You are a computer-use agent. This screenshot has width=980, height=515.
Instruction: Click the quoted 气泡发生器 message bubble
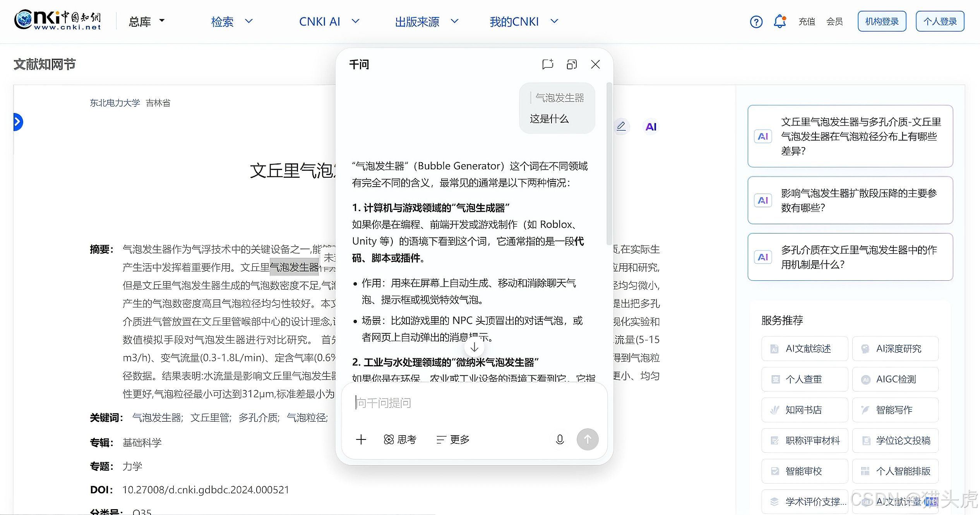click(557, 108)
